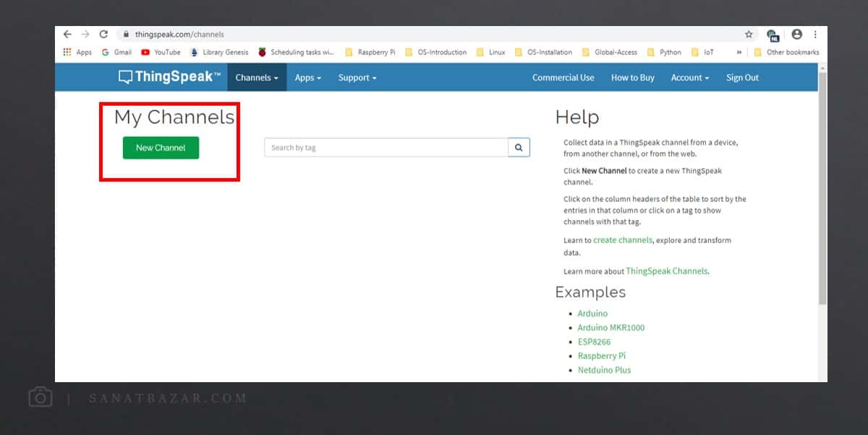Image resolution: width=868 pixels, height=435 pixels.
Task: Open the OS-Installation bookmark folder
Action: coord(543,52)
